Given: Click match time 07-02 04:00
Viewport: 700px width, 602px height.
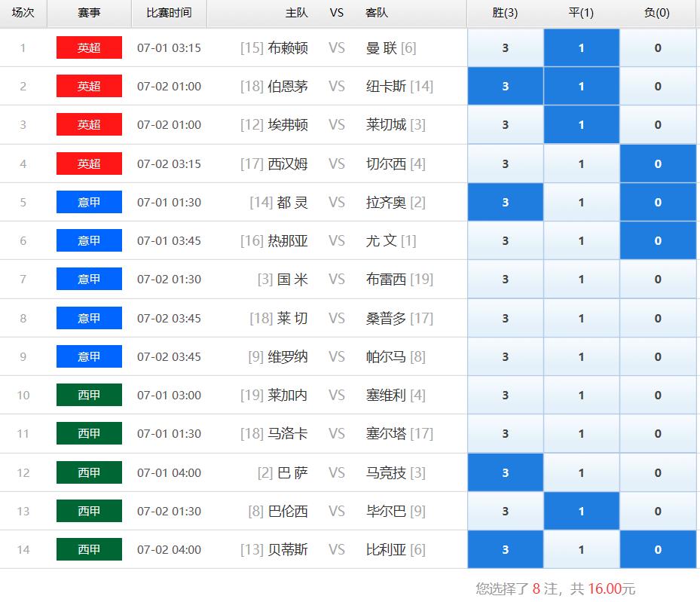Looking at the screenshot, I should [169, 549].
